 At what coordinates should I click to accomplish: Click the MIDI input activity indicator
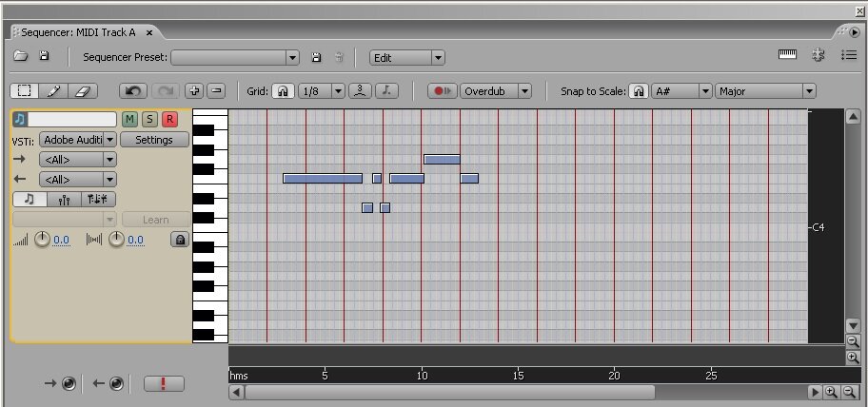tap(69, 383)
